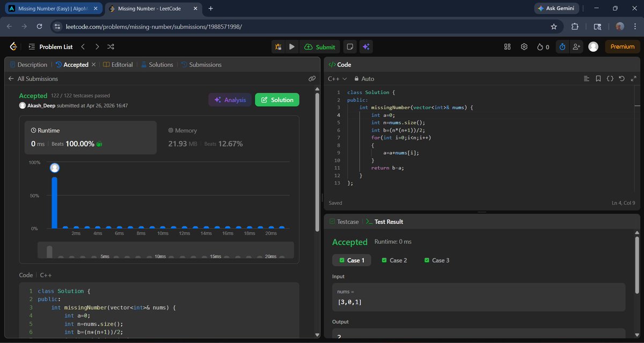
Task: Open the settings gear icon
Action: [x=524, y=47]
